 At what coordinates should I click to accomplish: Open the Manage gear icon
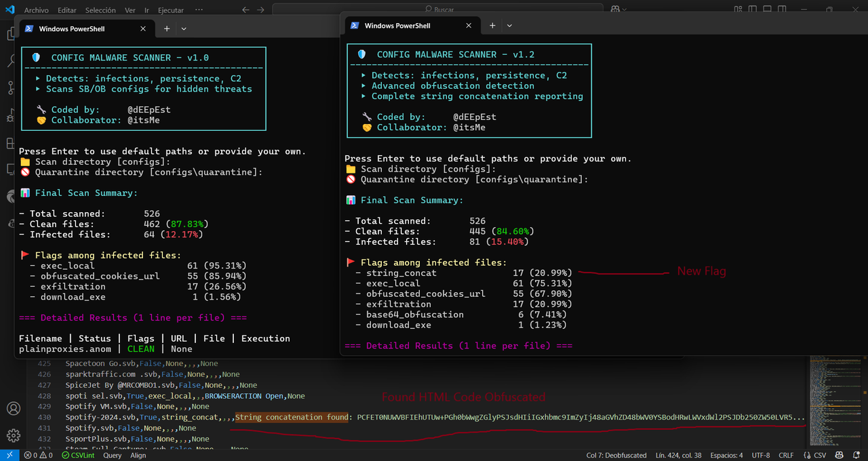pos(13,435)
